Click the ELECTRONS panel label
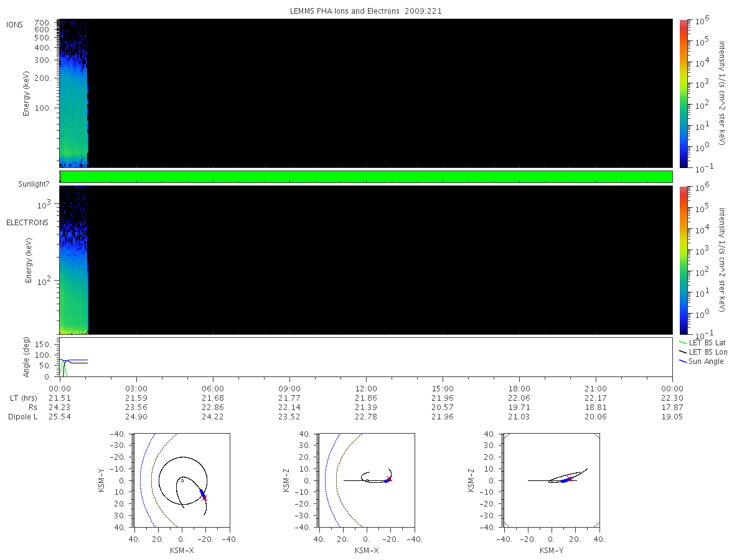 [27, 222]
